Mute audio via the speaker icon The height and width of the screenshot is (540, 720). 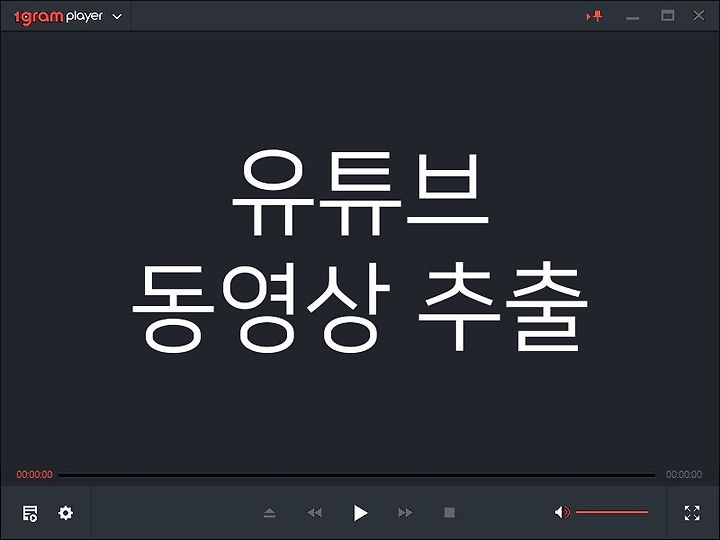[x=562, y=512]
